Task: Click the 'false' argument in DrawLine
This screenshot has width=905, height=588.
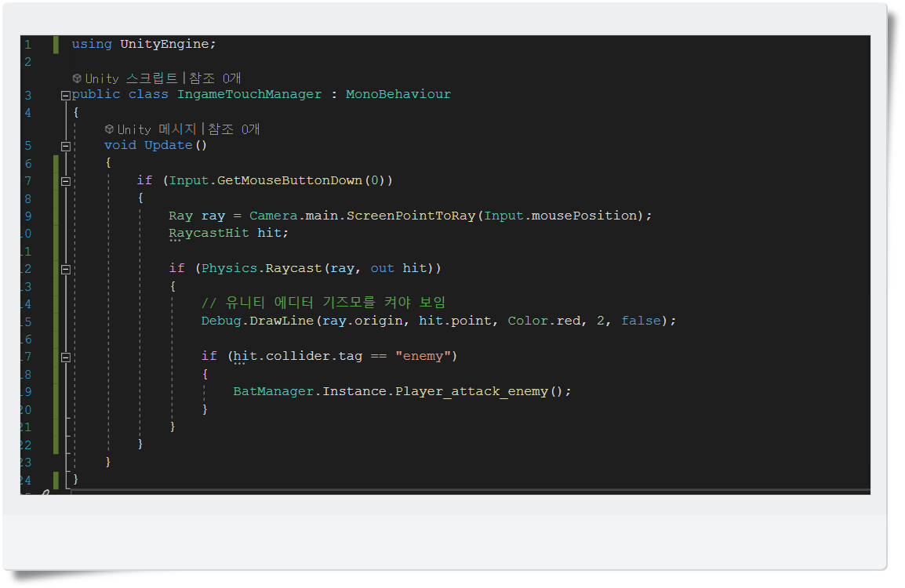Action: (x=641, y=321)
